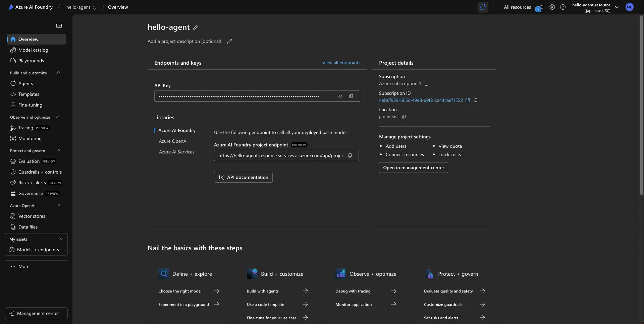Click the Add users link

[396, 146]
